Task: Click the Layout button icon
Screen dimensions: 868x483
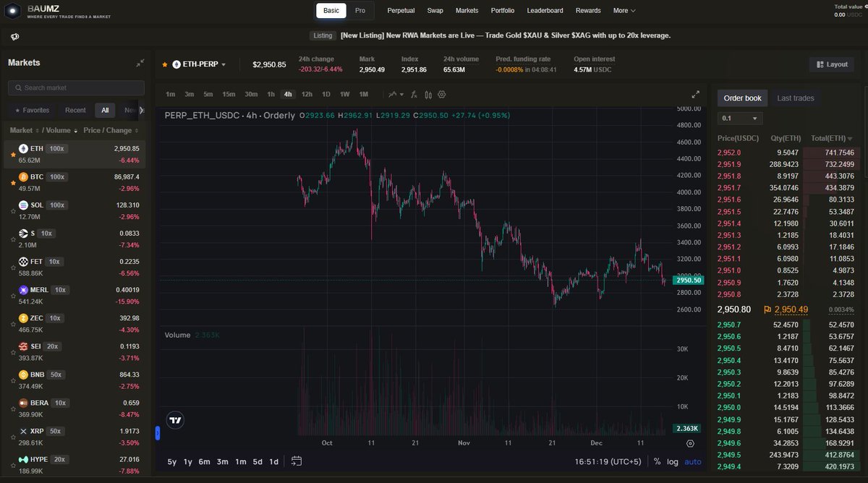Action: click(821, 64)
